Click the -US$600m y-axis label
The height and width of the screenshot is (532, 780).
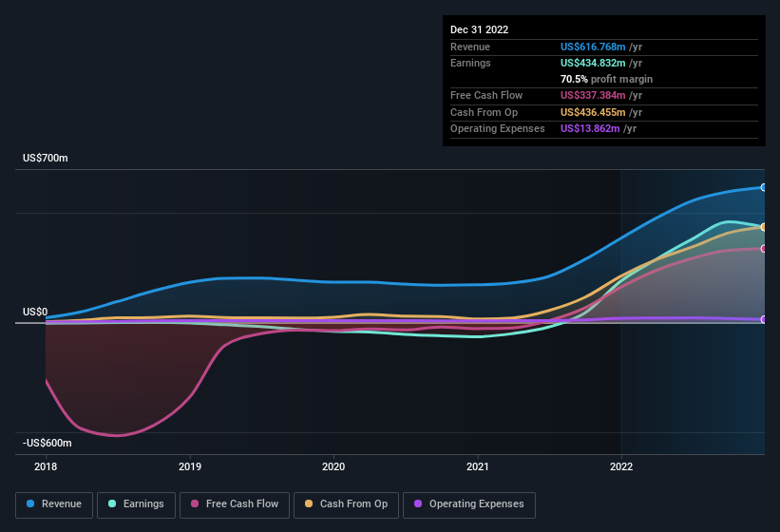(x=48, y=443)
